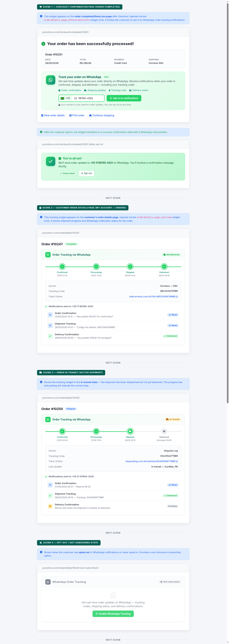The image size is (229, 644).
Task: Click the WhatsApp icon in Order #10247 tracking header
Action: (48, 255)
